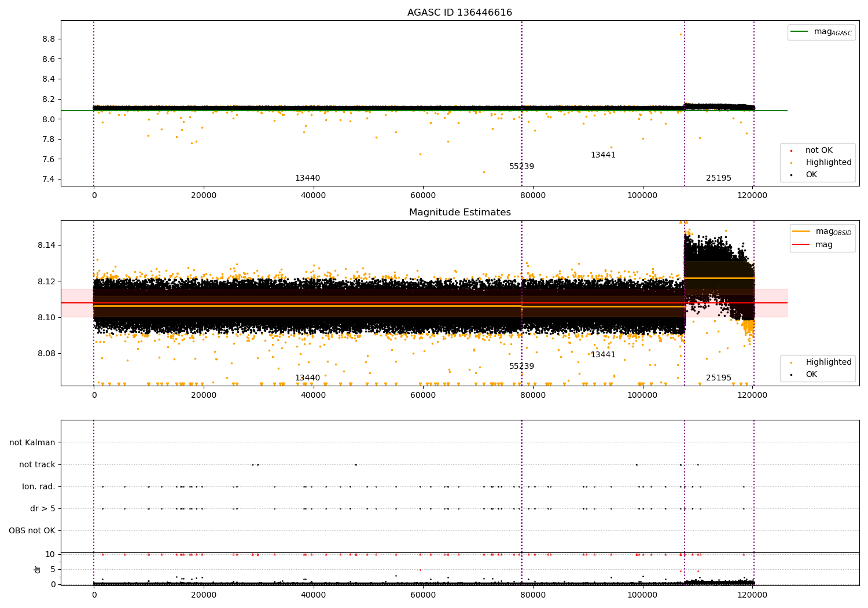Click the orange mag OBSID legend entry
The image size is (868, 608).
tap(822, 232)
